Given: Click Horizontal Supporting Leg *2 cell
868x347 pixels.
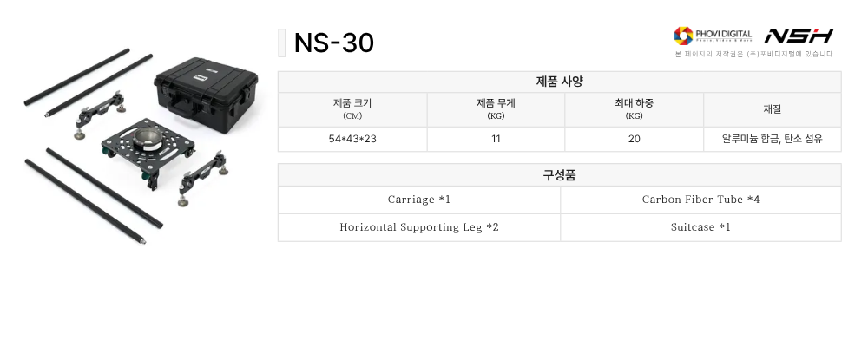Looking at the screenshot, I should [419, 227].
